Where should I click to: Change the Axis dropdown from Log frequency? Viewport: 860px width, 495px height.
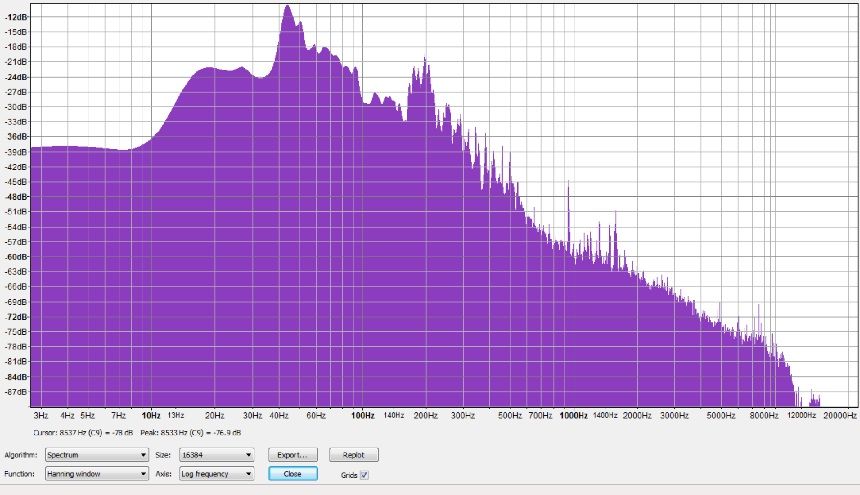(x=216, y=474)
